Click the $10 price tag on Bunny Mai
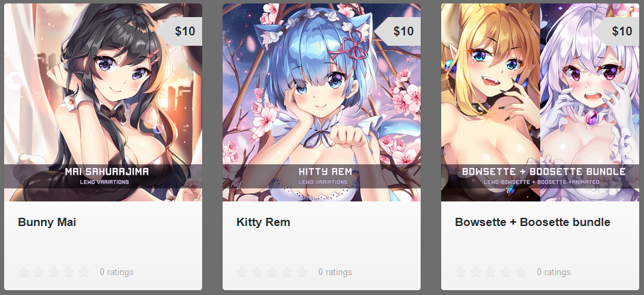This screenshot has width=644, height=295. point(179,31)
